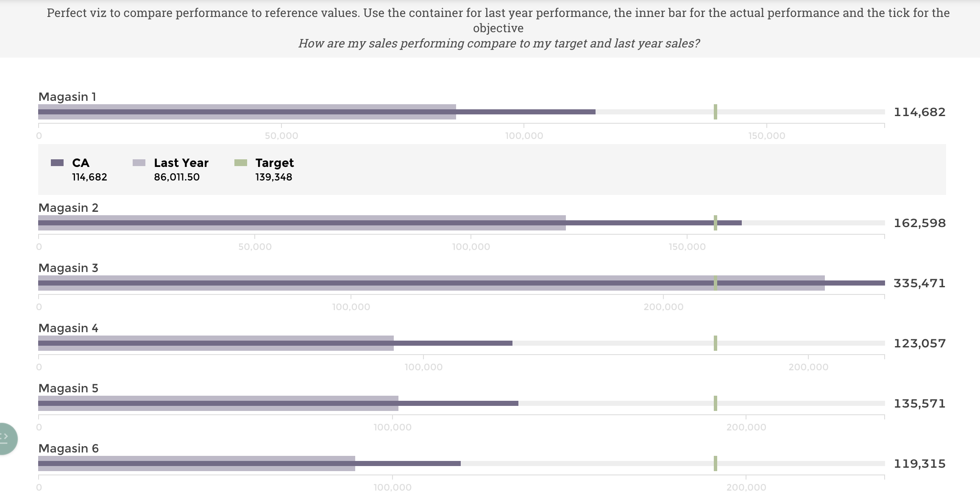Click the Target legend label text

[x=274, y=163]
